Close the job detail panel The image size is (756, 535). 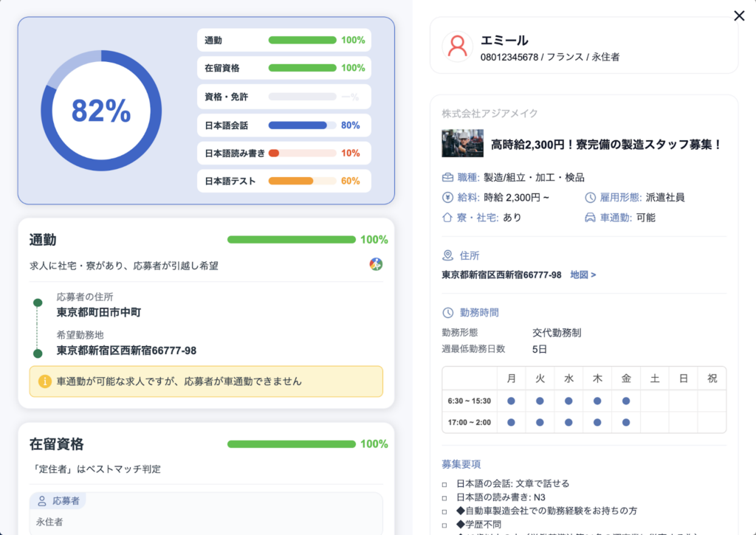click(x=739, y=15)
